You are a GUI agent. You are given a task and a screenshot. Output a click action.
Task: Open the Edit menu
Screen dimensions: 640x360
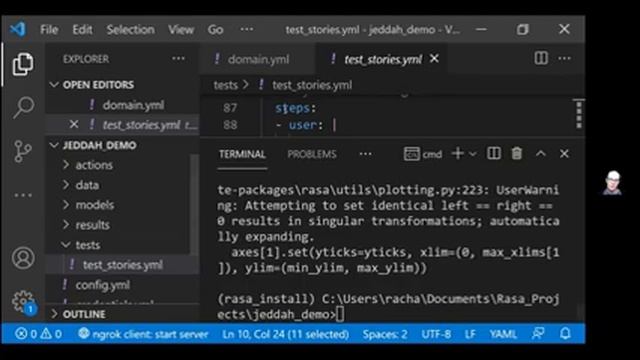coord(82,29)
